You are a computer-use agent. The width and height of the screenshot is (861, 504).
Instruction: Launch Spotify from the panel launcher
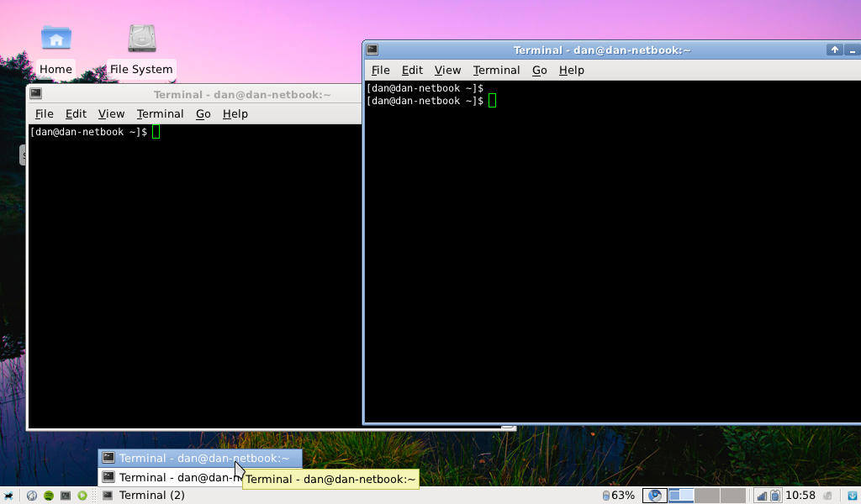pos(49,496)
